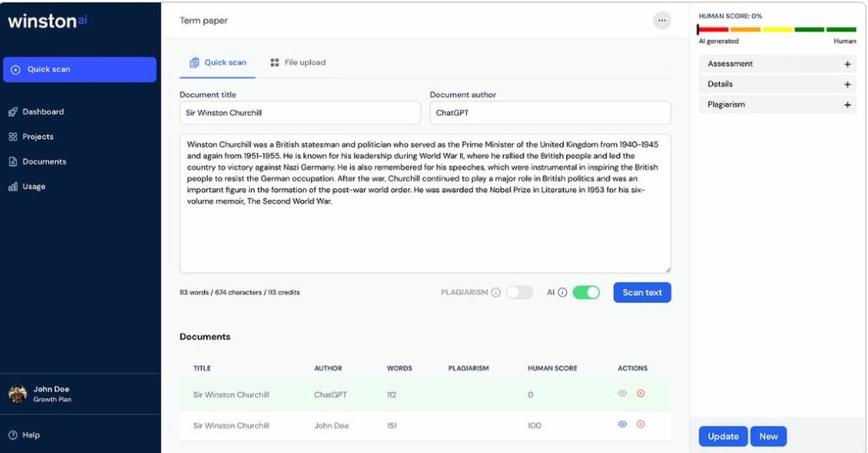The image size is (868, 453).
Task: Open Help link in sidebar
Action: point(25,434)
